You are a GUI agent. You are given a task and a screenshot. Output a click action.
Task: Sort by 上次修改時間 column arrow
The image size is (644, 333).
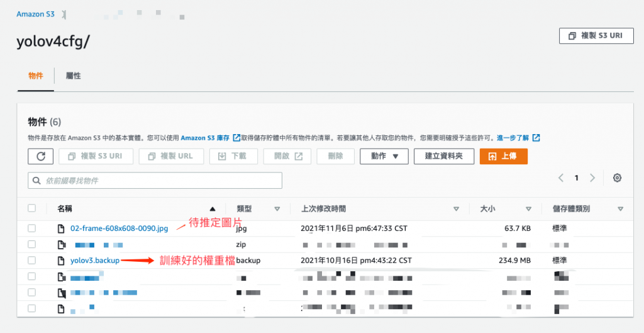click(456, 209)
